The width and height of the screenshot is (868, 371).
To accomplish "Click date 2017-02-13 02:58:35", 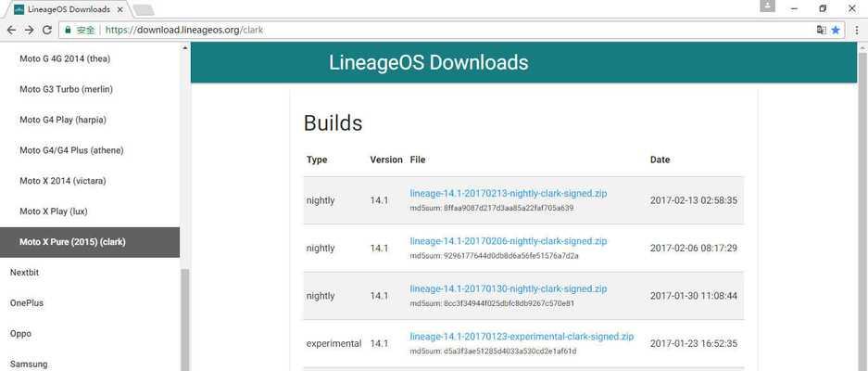I will (694, 200).
